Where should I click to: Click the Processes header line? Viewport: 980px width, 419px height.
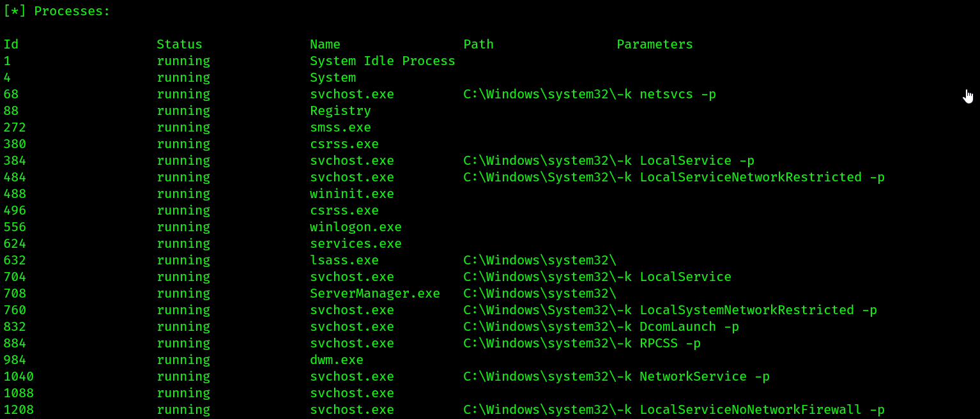click(57, 11)
